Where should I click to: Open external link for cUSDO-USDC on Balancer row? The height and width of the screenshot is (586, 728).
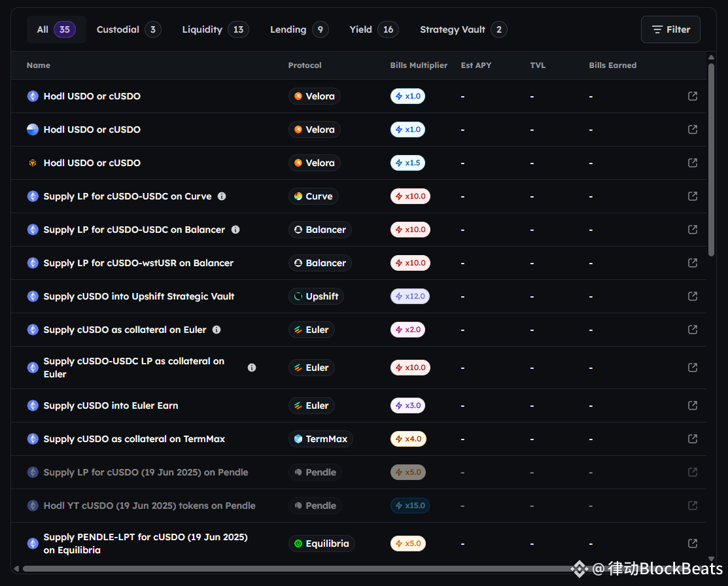[x=692, y=230]
